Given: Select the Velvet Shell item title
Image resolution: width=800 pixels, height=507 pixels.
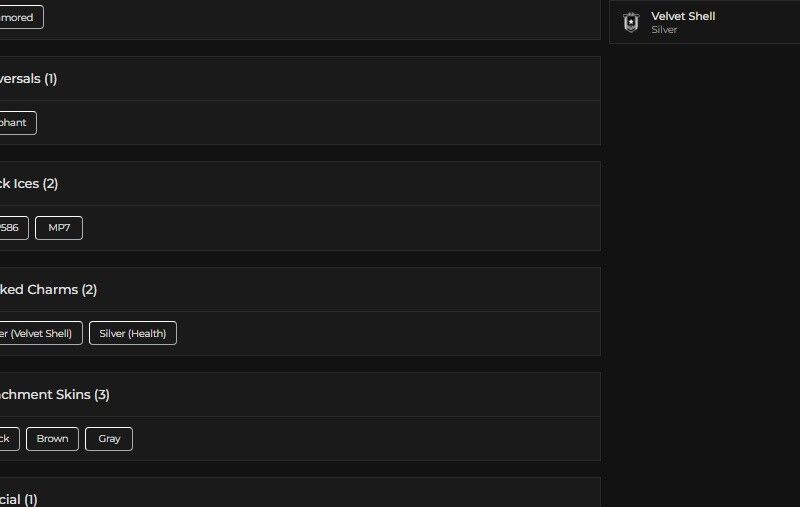Looking at the screenshot, I should click(x=683, y=16).
